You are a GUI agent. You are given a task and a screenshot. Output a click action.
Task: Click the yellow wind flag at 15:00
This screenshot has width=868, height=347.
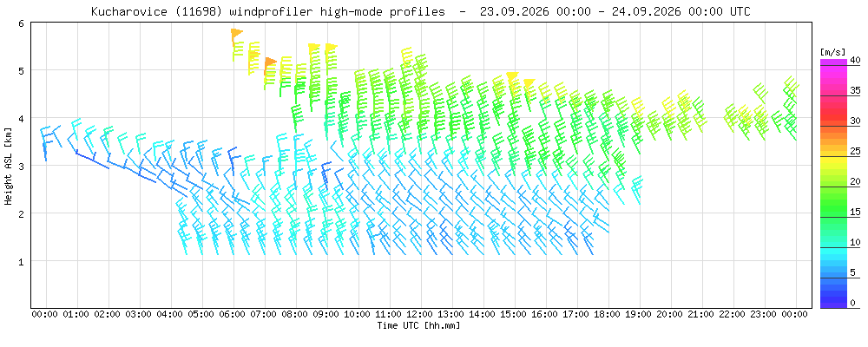click(x=512, y=75)
